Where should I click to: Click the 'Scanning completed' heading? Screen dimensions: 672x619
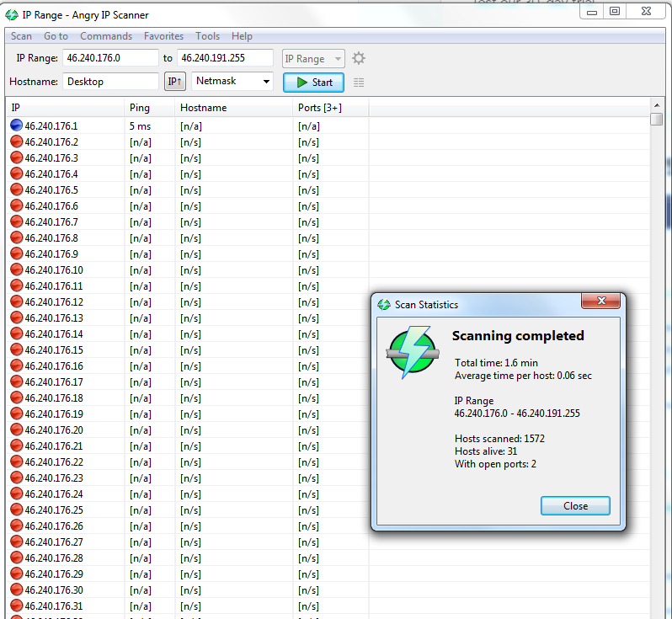pyautogui.click(x=518, y=336)
